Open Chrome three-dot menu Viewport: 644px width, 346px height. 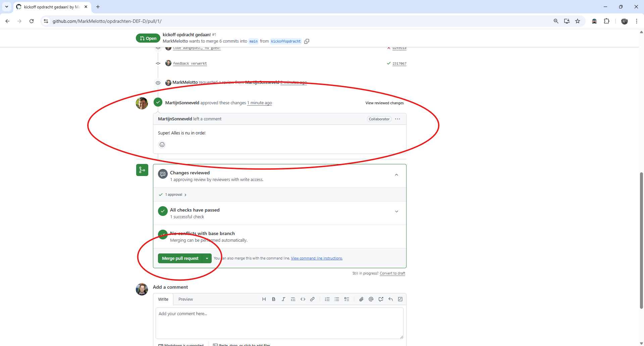point(636,21)
